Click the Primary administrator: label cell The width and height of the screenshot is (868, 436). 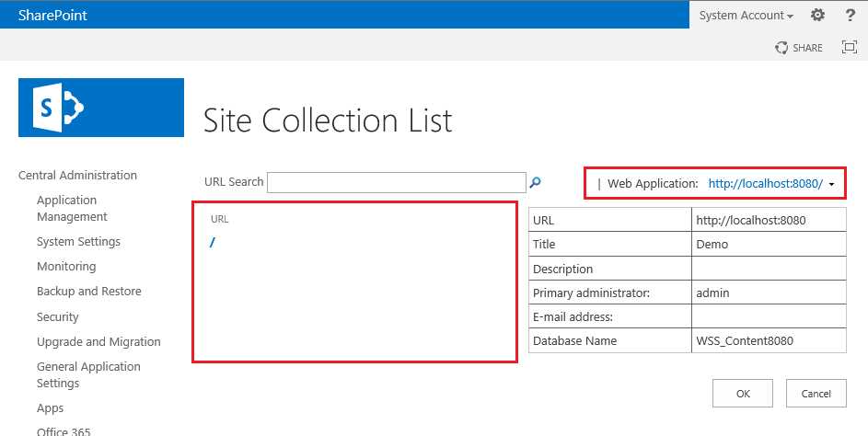610,293
